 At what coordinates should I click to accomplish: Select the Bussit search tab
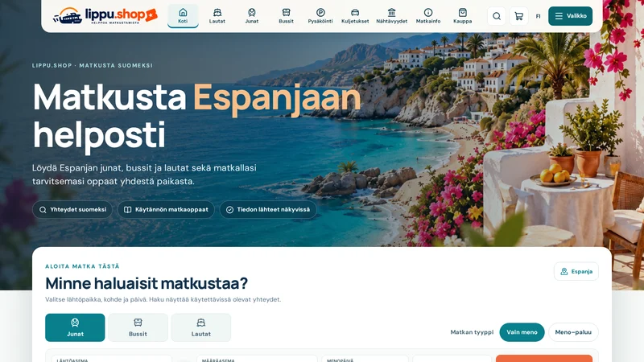[x=138, y=327]
